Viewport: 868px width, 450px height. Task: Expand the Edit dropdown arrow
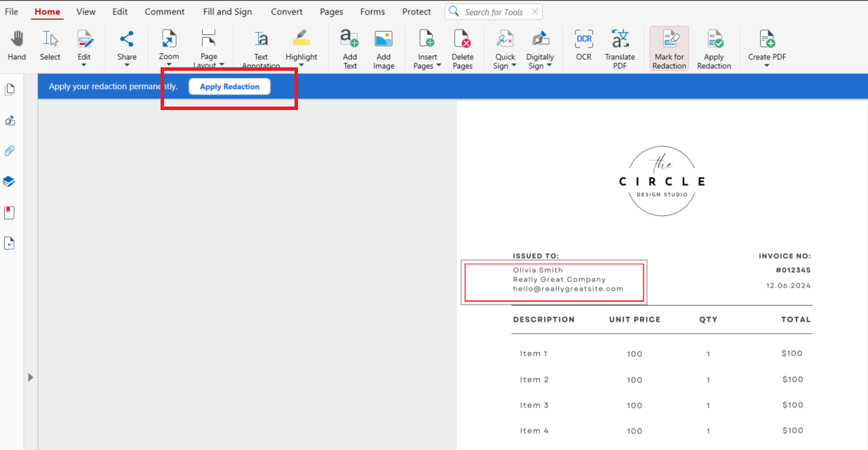(84, 65)
